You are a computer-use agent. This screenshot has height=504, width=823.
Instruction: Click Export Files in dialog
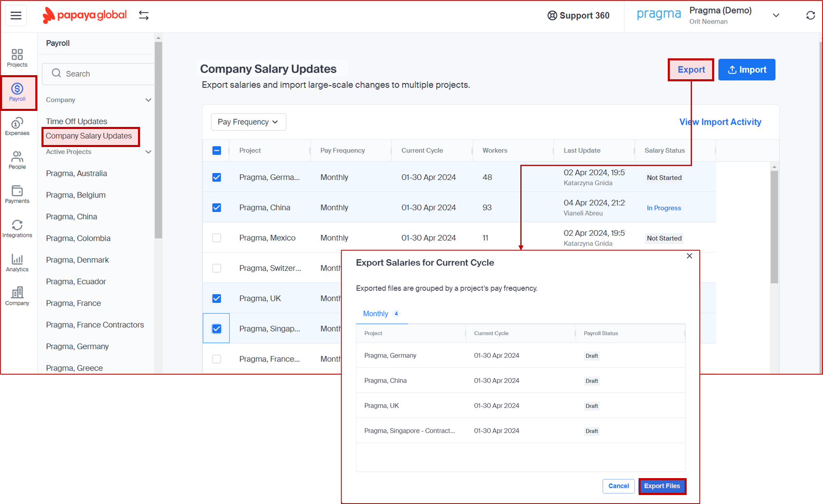click(662, 486)
